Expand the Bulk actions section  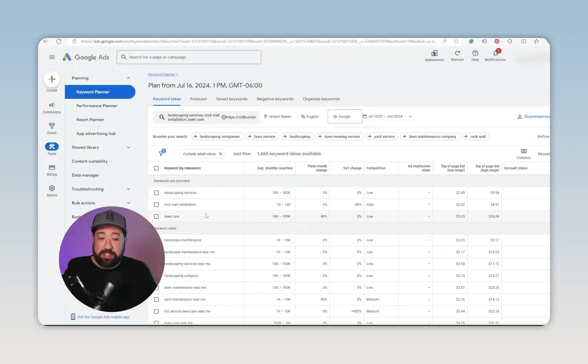pyautogui.click(x=128, y=203)
